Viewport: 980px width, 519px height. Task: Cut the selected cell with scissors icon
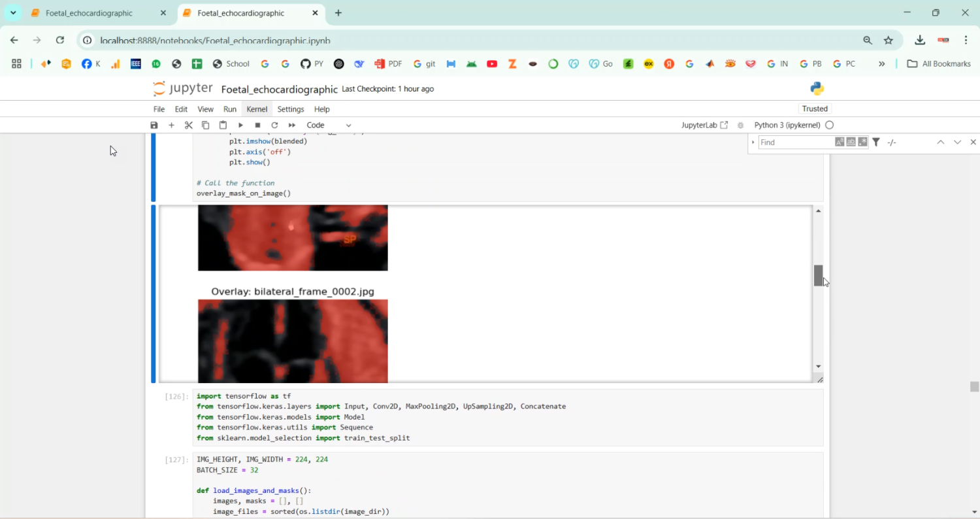(189, 125)
